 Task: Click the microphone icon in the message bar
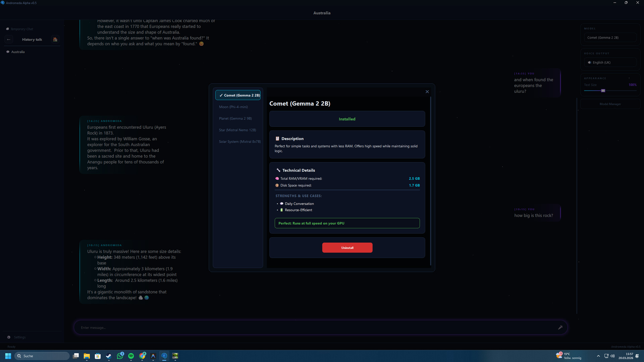click(560, 327)
